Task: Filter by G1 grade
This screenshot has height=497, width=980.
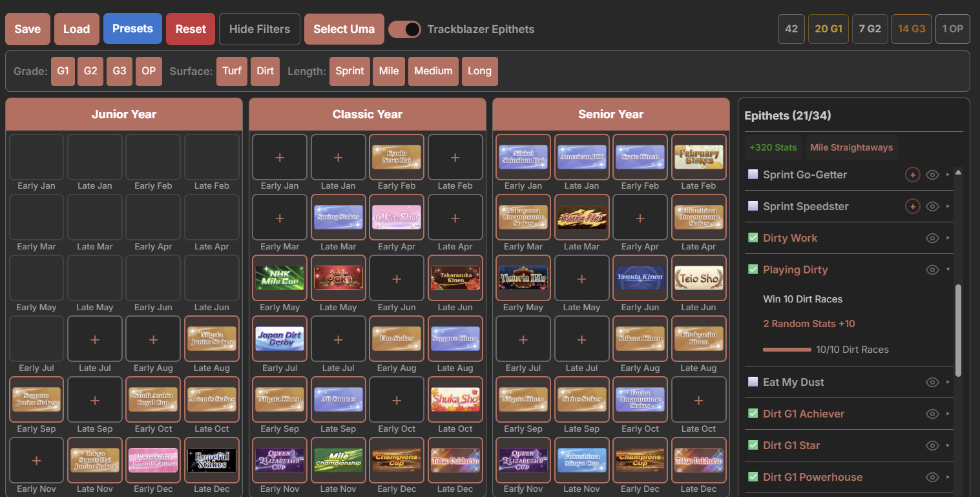Action: pos(63,71)
